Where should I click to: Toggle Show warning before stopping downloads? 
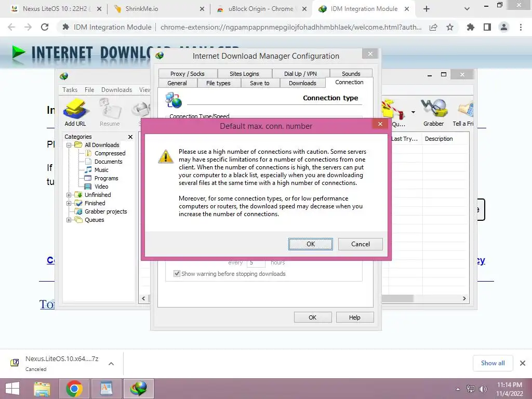coord(177,273)
